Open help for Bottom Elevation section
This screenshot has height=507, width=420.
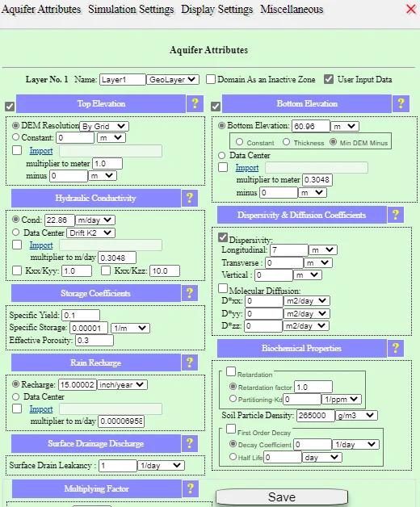(401, 103)
